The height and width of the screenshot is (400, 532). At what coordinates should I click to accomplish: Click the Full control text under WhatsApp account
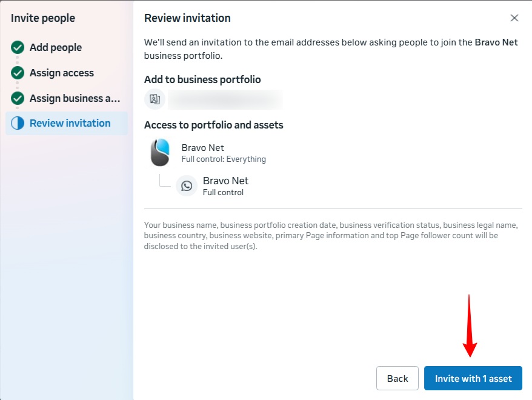point(223,193)
